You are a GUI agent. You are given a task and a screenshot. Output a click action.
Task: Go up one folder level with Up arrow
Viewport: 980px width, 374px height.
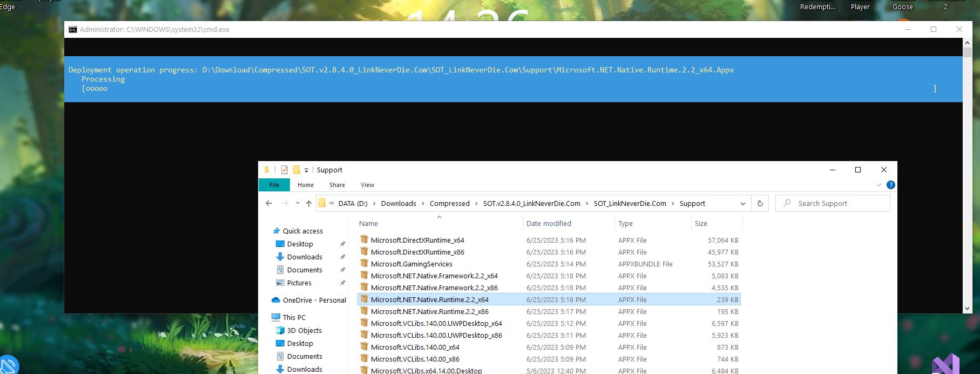coord(309,203)
